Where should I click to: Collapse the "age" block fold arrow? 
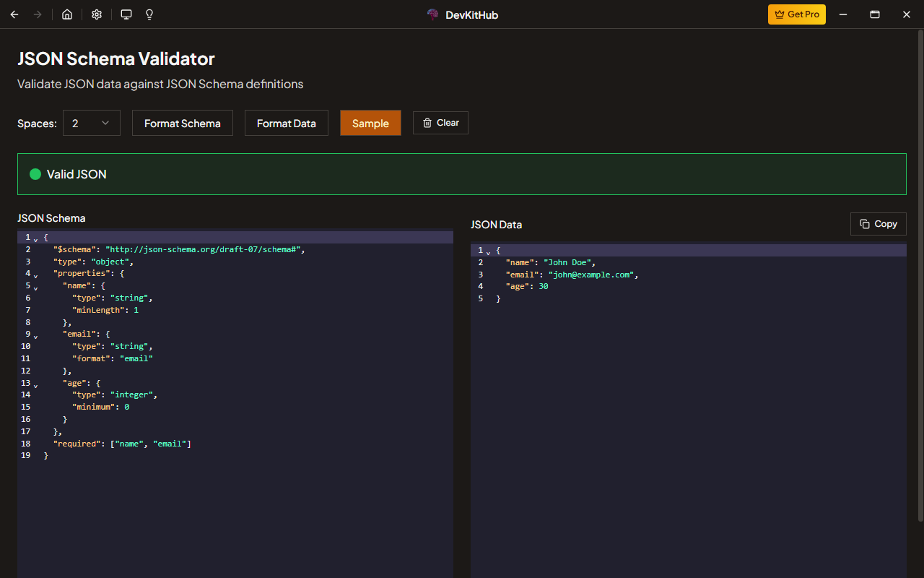[36, 384]
